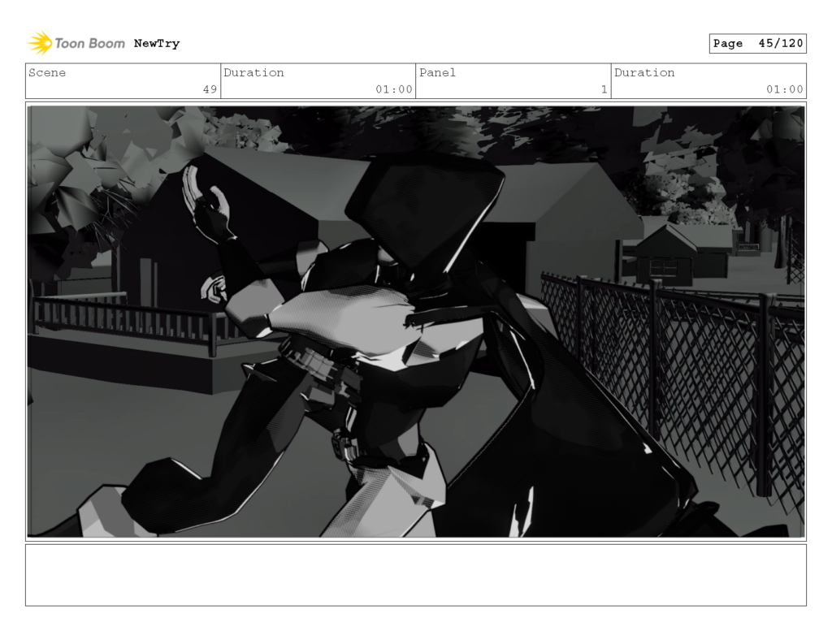832x644 pixels.
Task: Select the storyboard panel artwork
Action: (x=416, y=320)
